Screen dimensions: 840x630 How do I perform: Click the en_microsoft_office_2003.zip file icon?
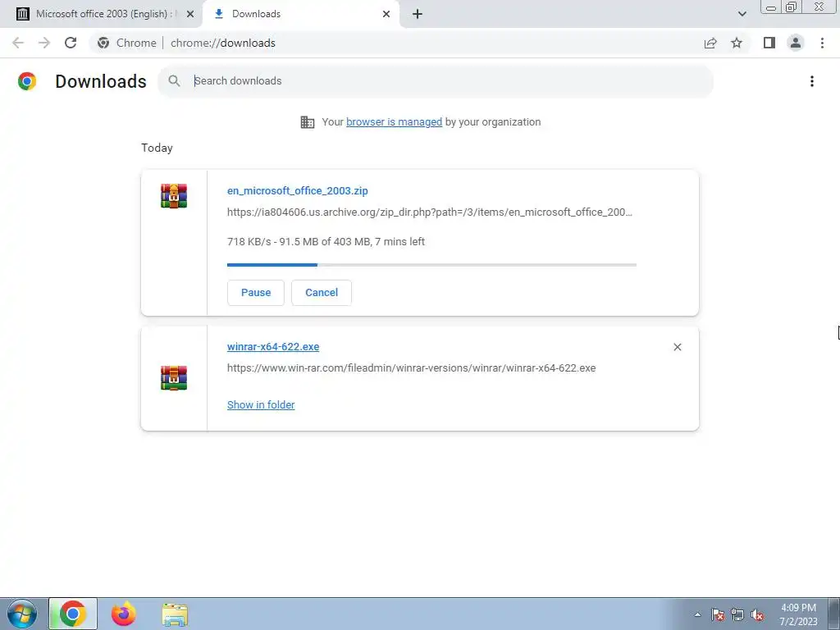click(174, 195)
